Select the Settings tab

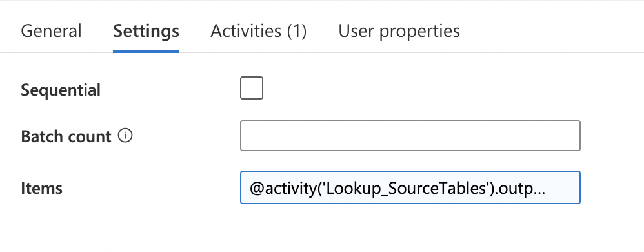coord(146,31)
